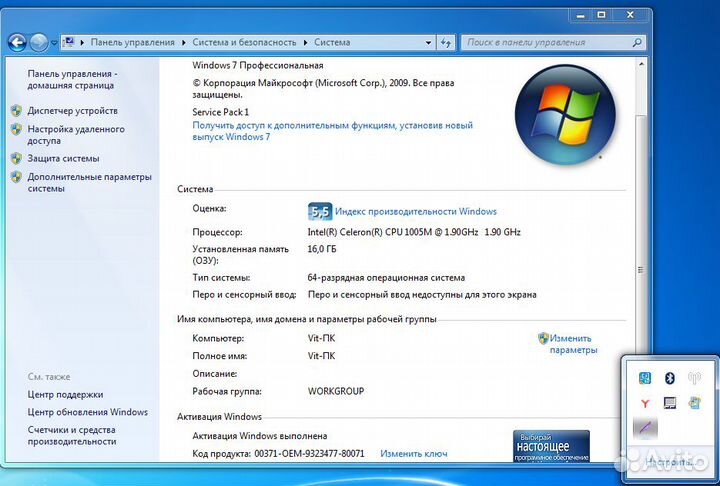Viewport: 720px width, 486px height.
Task: Click '64-разрядная операционная система' text
Action: point(386,278)
